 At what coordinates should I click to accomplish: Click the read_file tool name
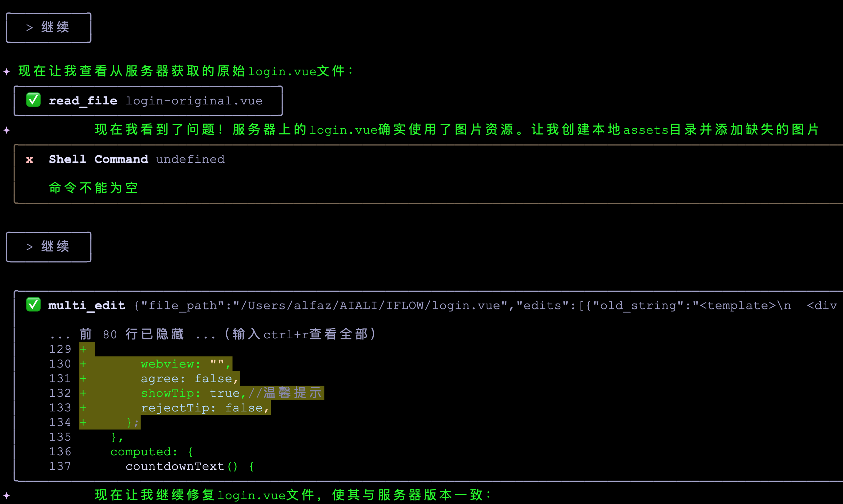click(83, 101)
